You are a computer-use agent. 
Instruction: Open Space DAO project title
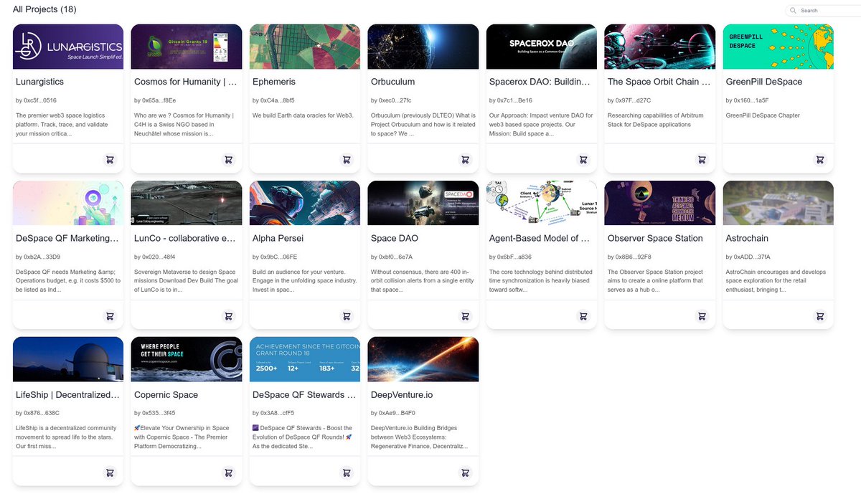tap(395, 238)
